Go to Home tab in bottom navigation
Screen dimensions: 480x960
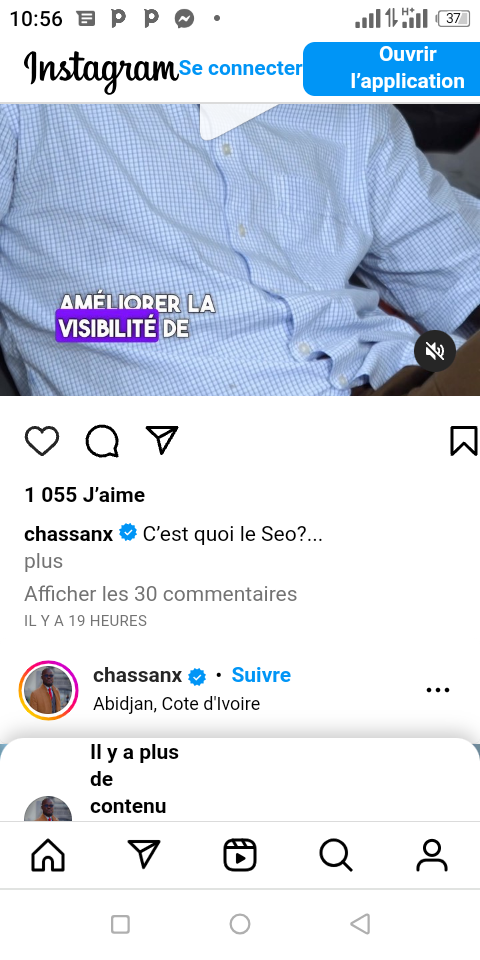point(48,855)
